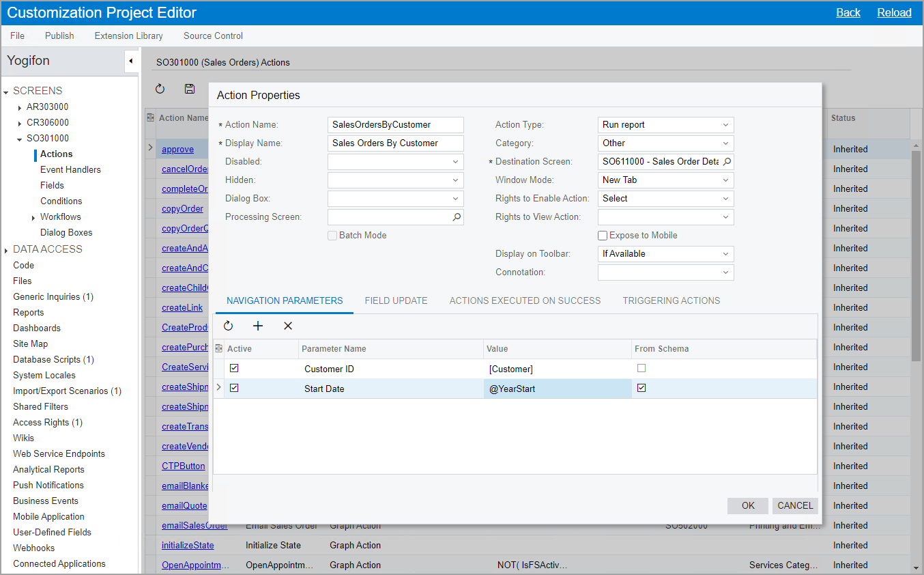The height and width of the screenshot is (575, 924).
Task: Add a new navigation parameter row
Action: pos(258,326)
